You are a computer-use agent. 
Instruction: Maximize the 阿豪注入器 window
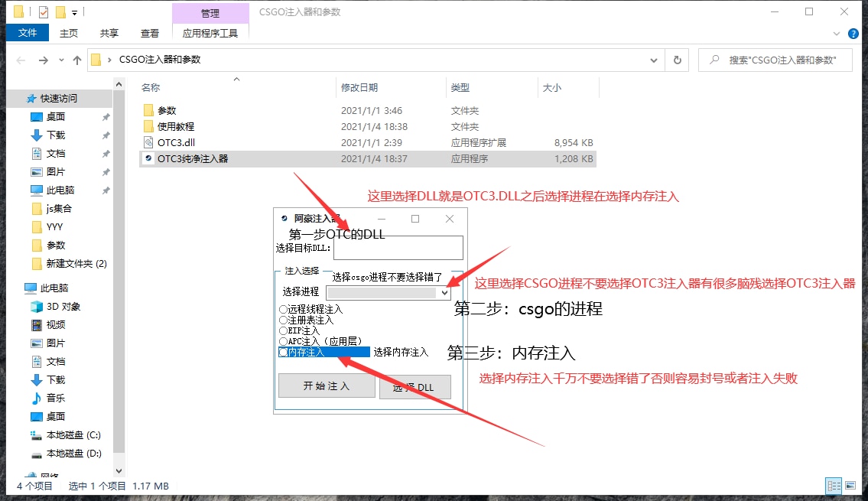tap(415, 219)
